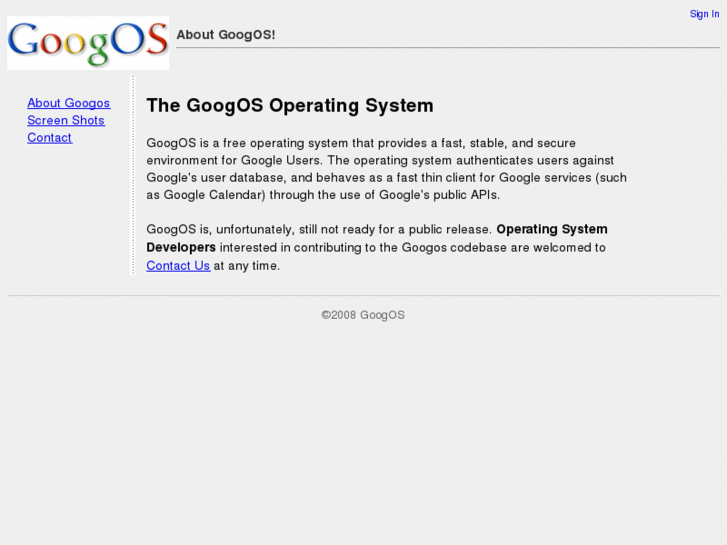Viewport: 727px width, 545px height.
Task: Open the About Googos sidebar link
Action: 69,103
